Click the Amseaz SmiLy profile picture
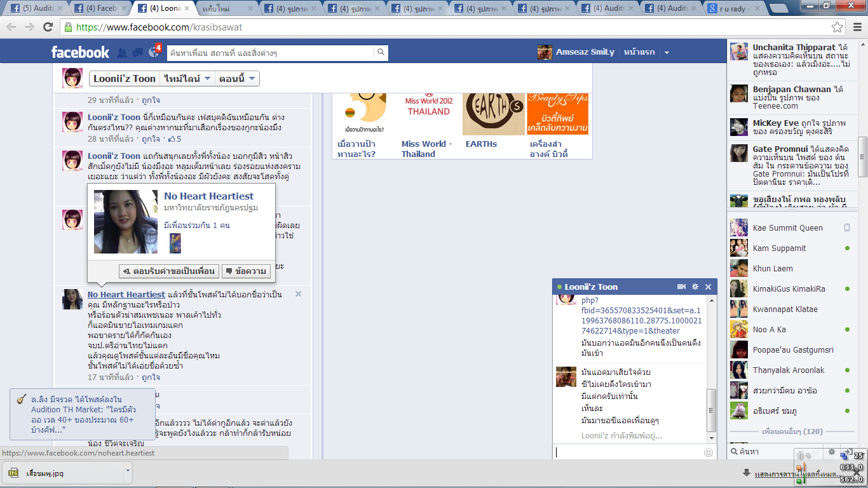868x488 pixels. pos(545,52)
